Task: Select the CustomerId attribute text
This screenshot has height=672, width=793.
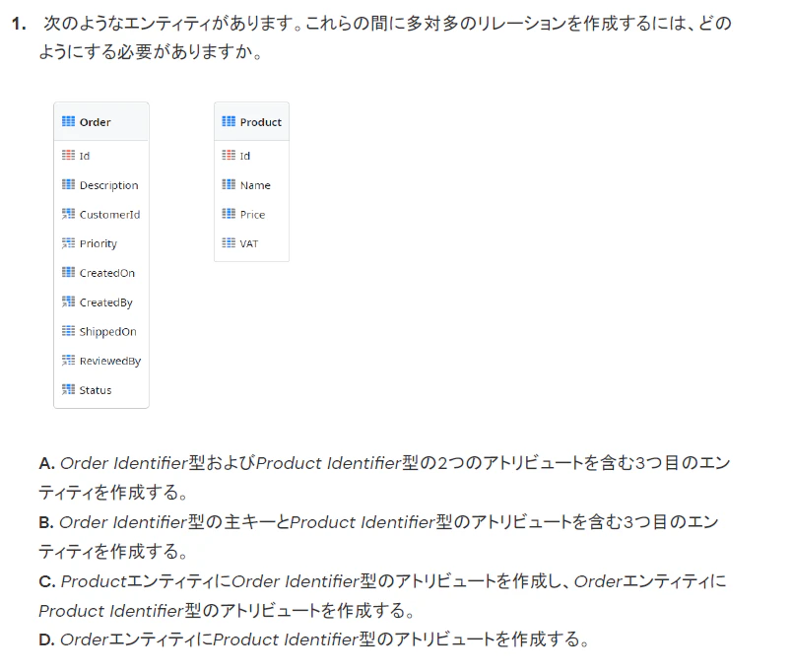Action: [x=109, y=215]
